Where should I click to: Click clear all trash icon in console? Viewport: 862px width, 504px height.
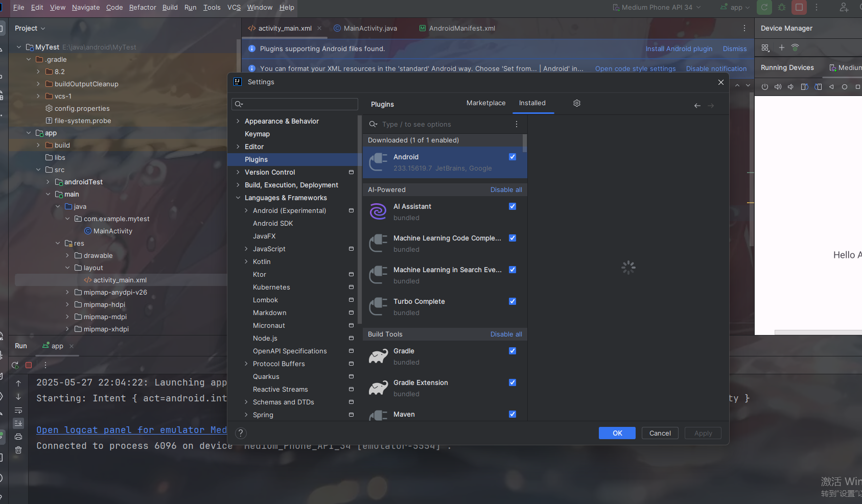[x=18, y=450]
